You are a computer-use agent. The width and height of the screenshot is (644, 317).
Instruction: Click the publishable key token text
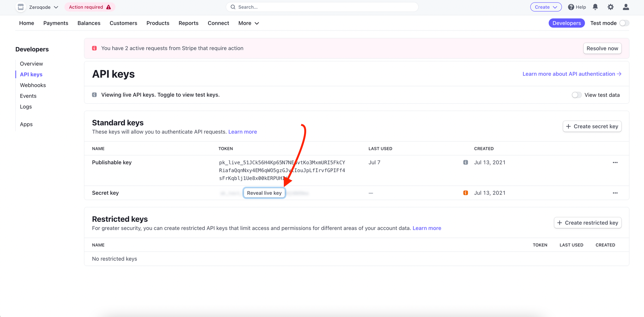(282, 170)
